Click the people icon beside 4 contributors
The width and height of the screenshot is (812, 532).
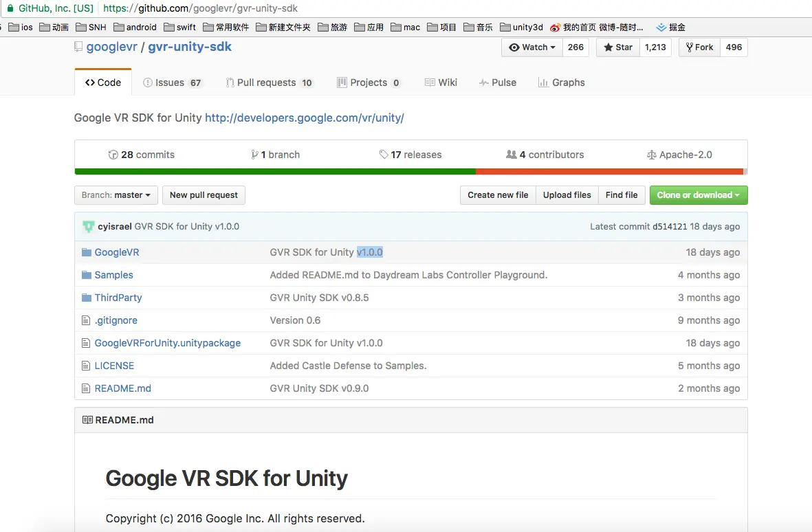tap(511, 154)
